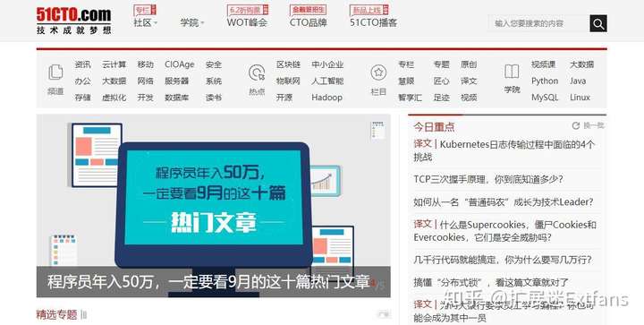Open the MySQL academy link
The width and height of the screenshot is (644, 325).
click(x=545, y=98)
